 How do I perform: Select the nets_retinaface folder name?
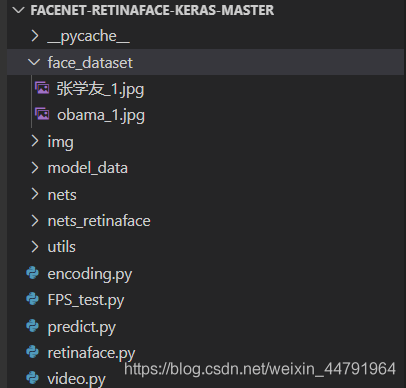pos(99,221)
